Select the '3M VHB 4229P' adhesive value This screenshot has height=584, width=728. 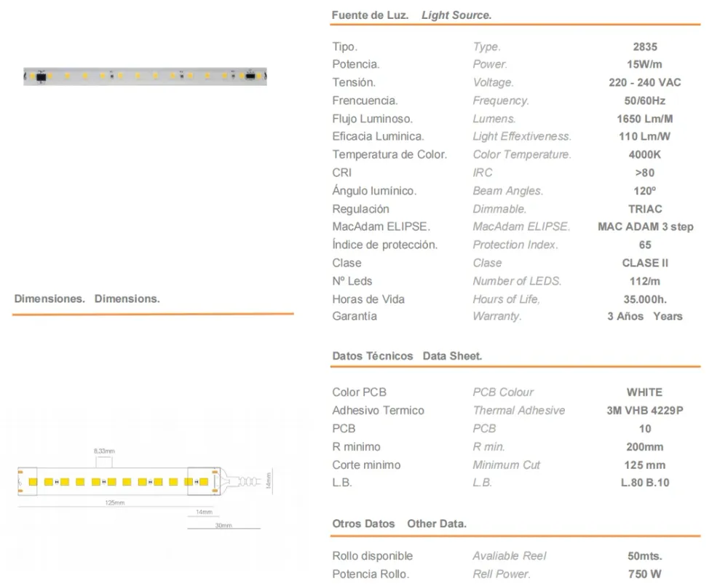[x=645, y=411]
